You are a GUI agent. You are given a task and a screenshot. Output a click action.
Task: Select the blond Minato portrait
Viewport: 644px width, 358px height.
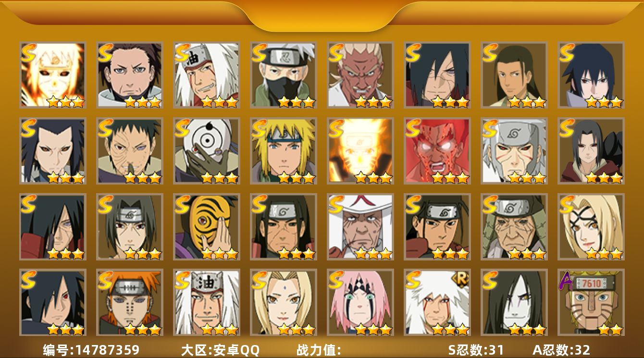coord(283,151)
